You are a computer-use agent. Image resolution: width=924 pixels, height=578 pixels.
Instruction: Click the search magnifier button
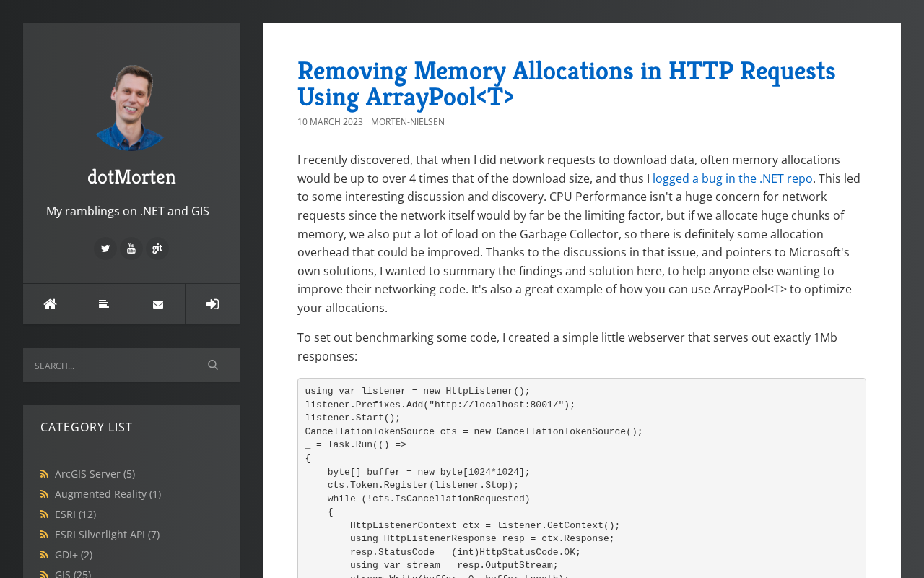click(x=213, y=365)
